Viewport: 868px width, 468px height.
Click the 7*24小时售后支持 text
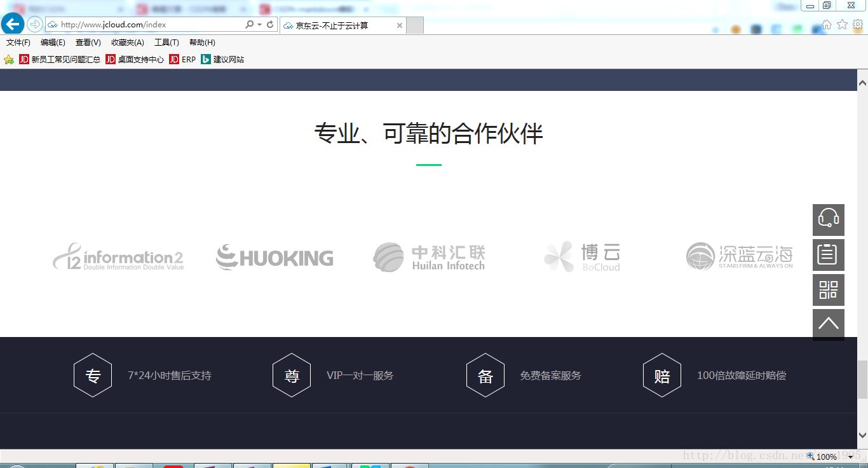[170, 375]
